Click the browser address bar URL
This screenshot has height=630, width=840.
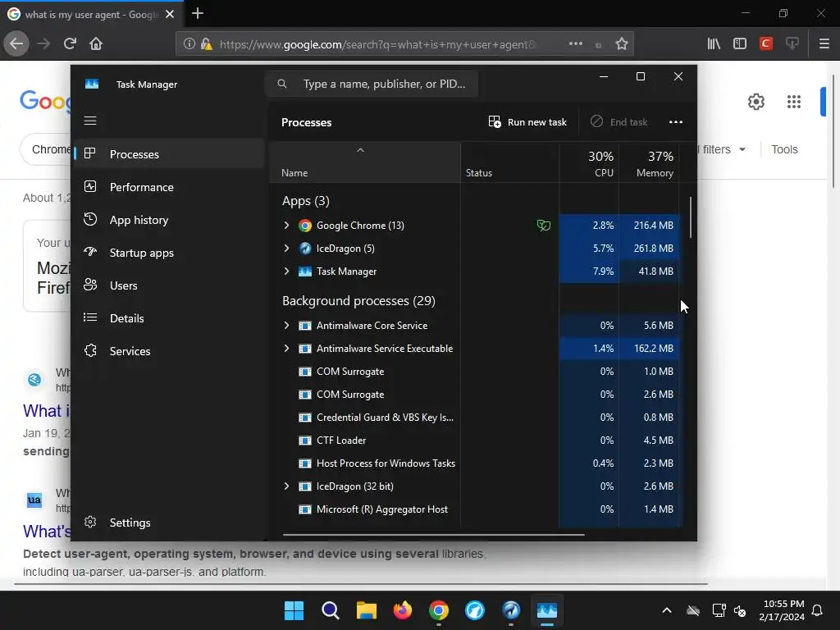pyautogui.click(x=377, y=44)
